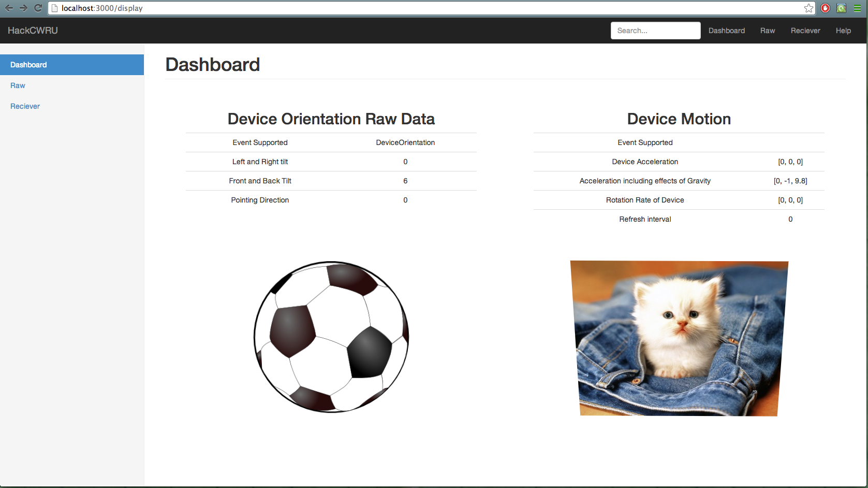
Task: Go back with the browser back arrow
Action: 9,8
